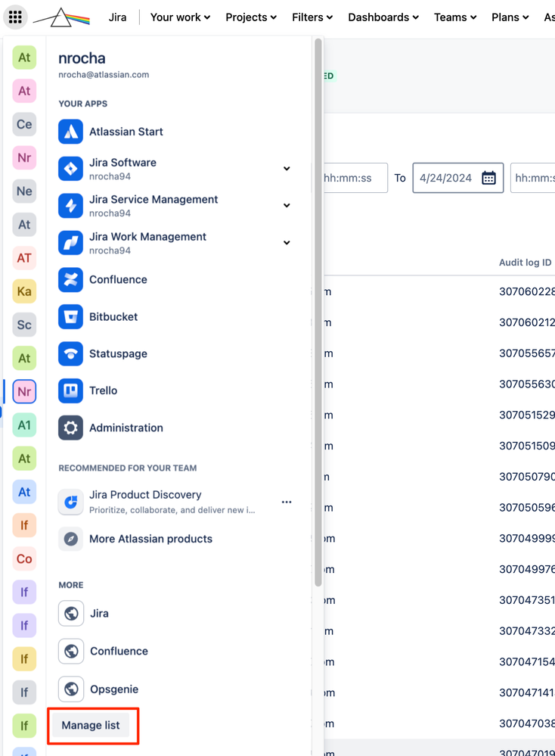Expand the Jira Software sites chevron
555x756 pixels.
pyautogui.click(x=287, y=169)
